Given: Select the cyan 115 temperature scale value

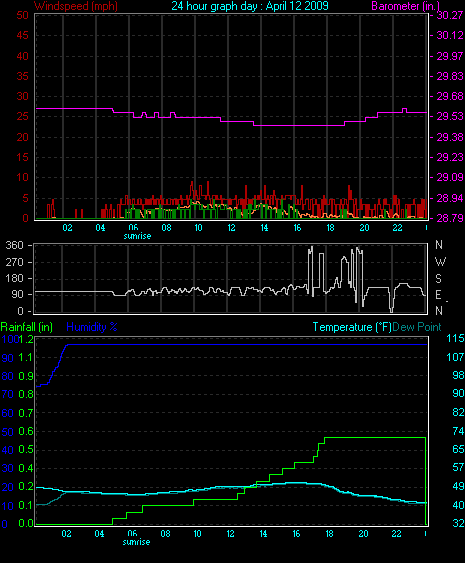Looking at the screenshot, I should tap(455, 338).
